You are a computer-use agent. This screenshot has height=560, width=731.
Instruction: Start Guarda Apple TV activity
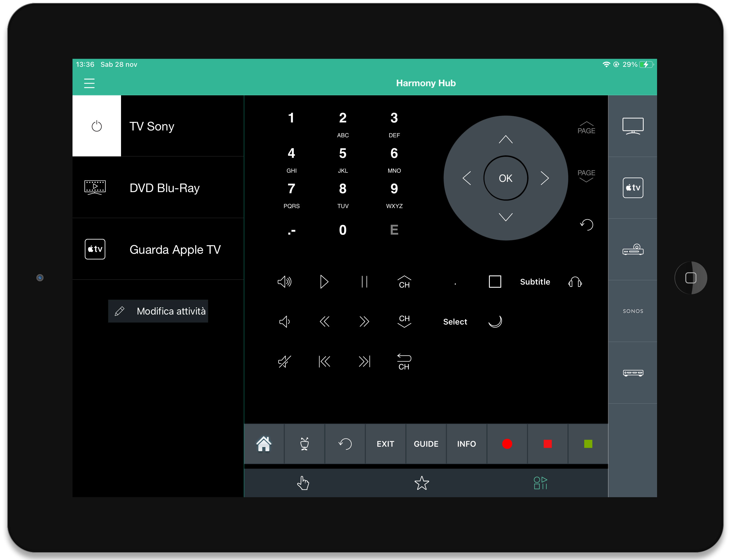158,249
